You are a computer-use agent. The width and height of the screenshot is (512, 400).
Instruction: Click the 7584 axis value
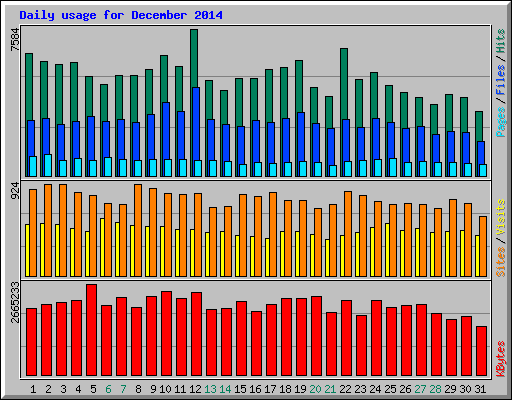click(x=15, y=40)
